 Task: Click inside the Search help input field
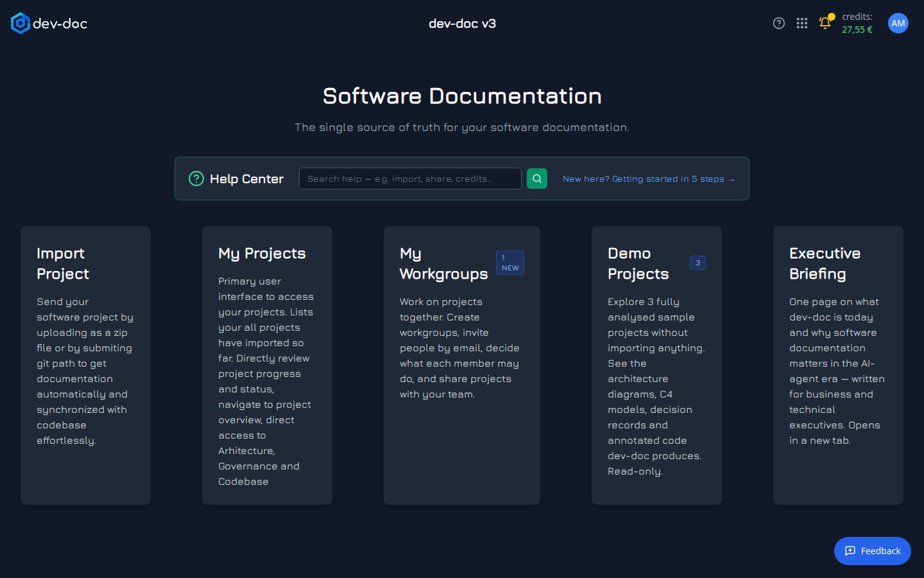point(410,179)
